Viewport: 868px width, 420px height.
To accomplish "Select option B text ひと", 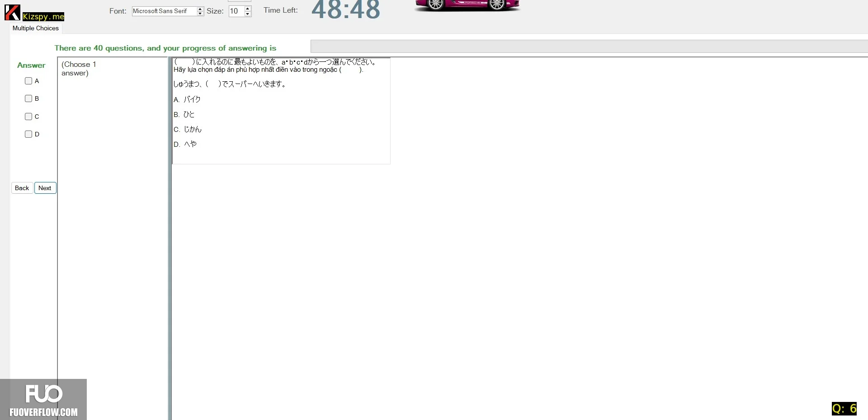I will click(x=189, y=114).
